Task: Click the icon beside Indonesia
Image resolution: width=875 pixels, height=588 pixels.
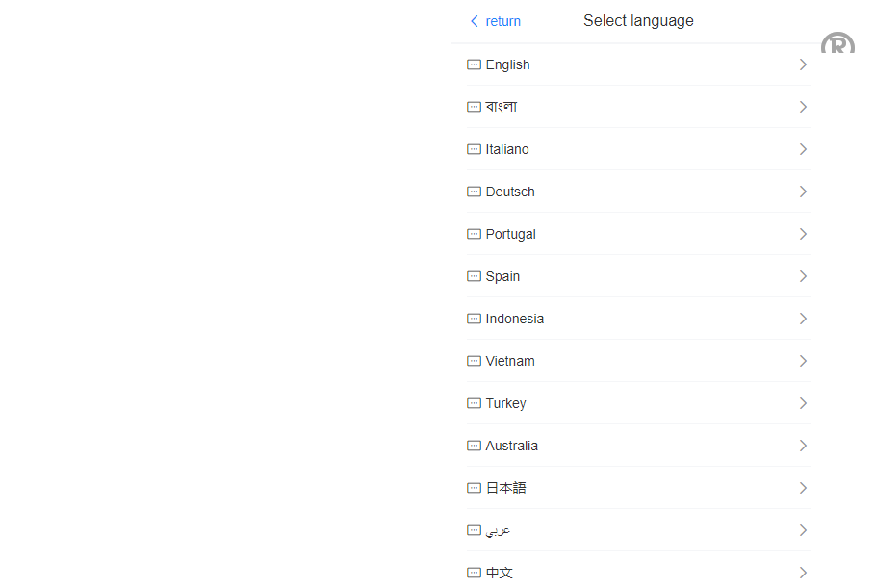Action: [x=474, y=319]
